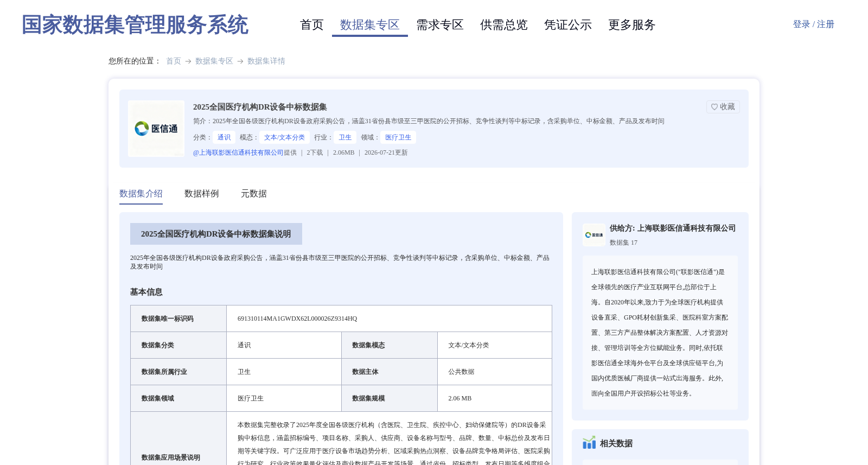The image size is (868, 465).
Task: Open 供需总览 from the navigation bar
Action: (503, 25)
